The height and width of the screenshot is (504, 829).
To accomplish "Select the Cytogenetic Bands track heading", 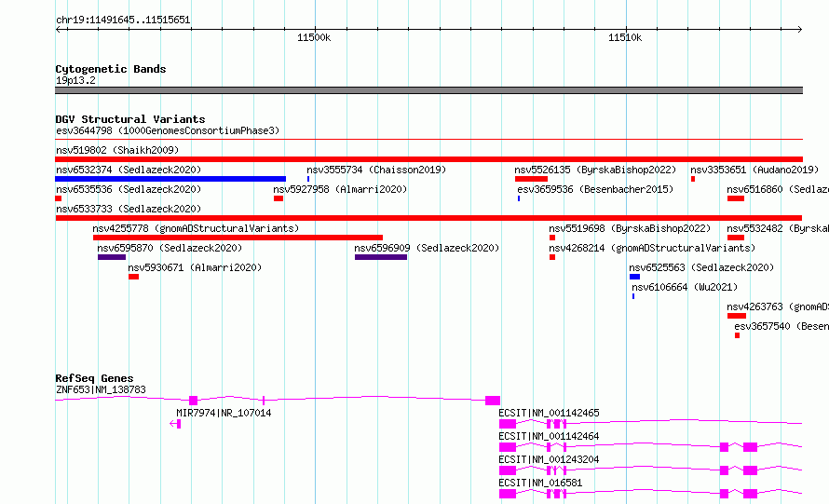I will click(x=111, y=69).
